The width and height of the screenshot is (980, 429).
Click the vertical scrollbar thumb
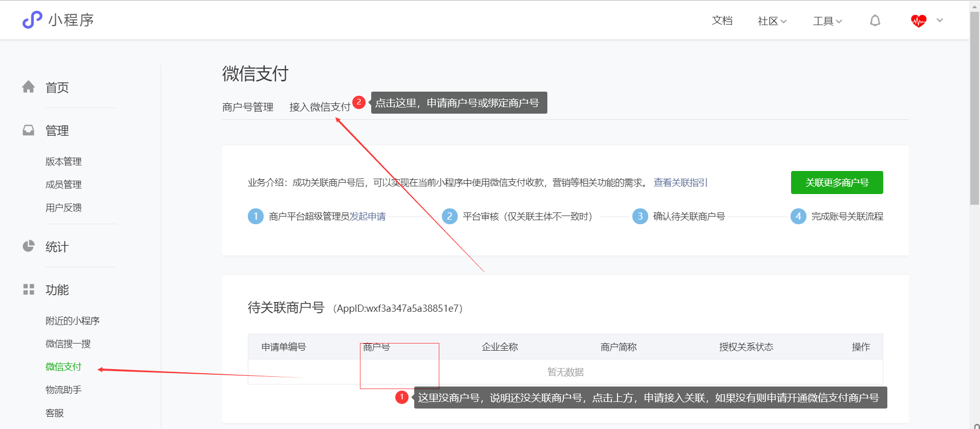coord(974,108)
